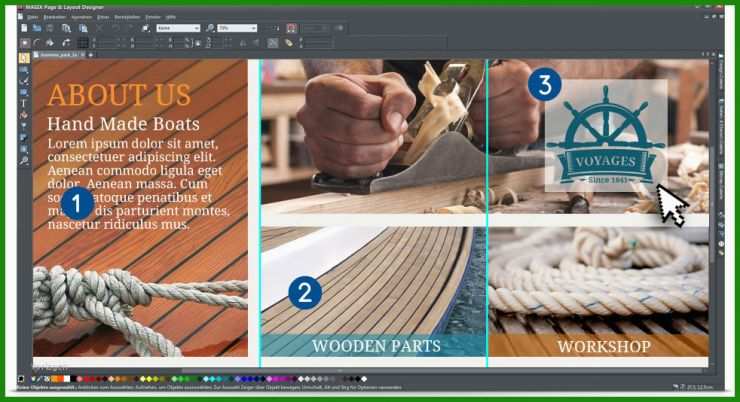This screenshot has width=740, height=402.
Task: Select the WORKSHOP caption
Action: click(604, 347)
